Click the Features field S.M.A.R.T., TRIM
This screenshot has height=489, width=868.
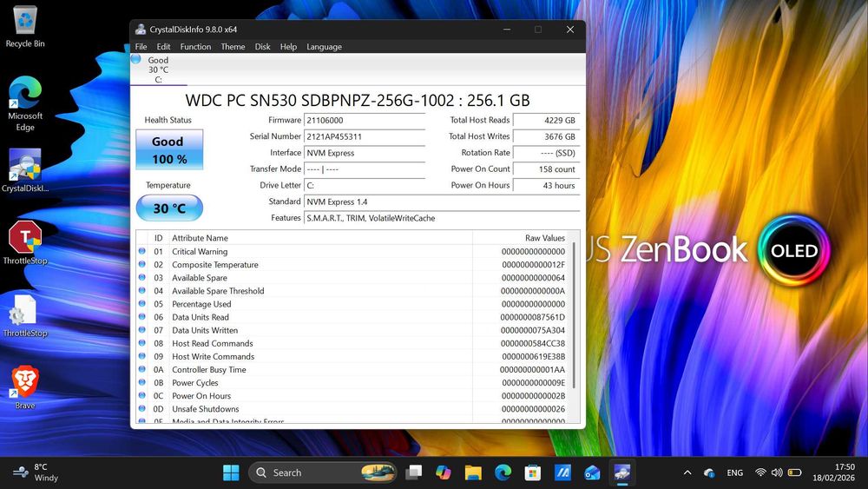[442, 218]
